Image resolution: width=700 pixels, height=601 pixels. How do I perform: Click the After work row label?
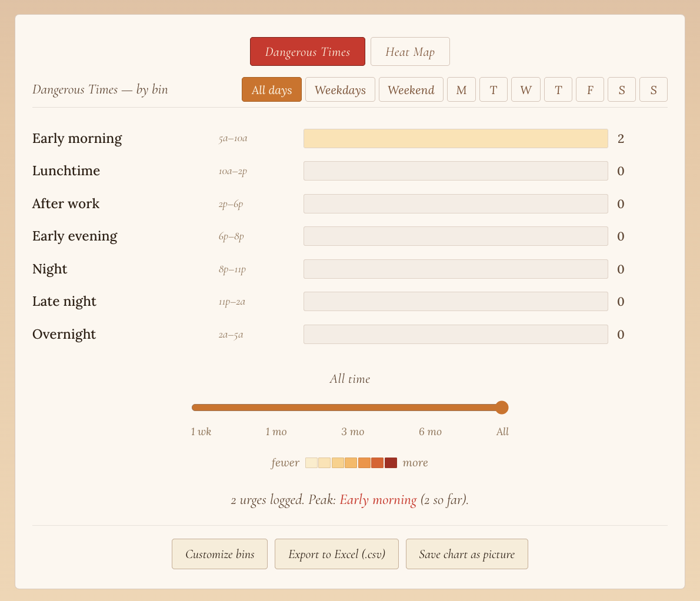coord(66,203)
